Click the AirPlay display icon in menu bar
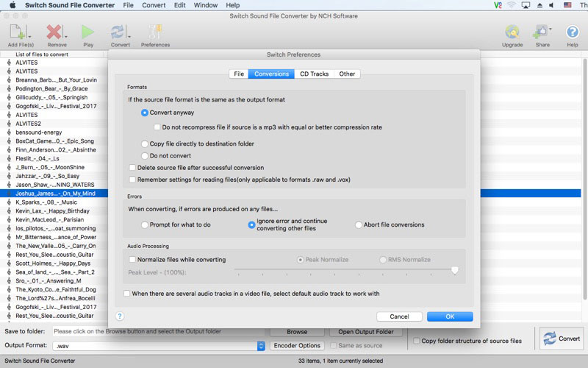Viewport: 588px width, 368px height. pyautogui.click(x=526, y=5)
